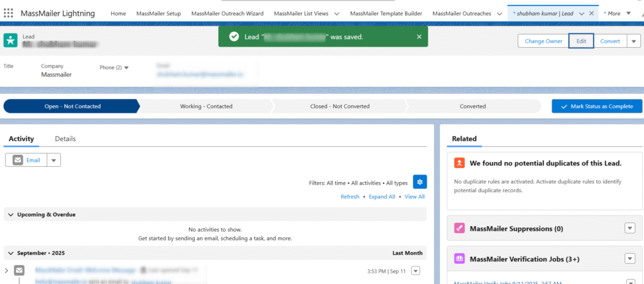Select the Working - Contacted path stage

click(206, 106)
